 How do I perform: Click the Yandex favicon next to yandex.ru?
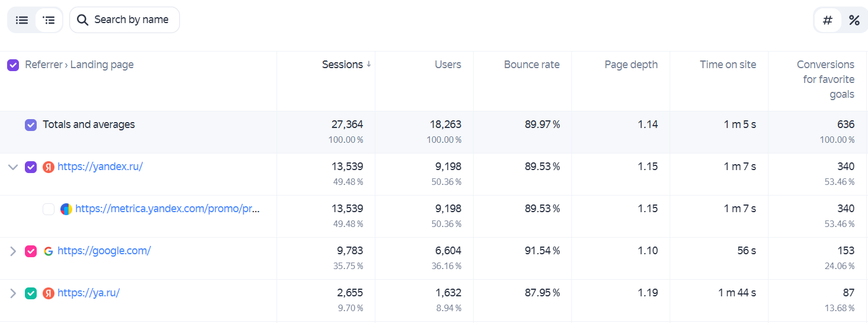click(49, 167)
